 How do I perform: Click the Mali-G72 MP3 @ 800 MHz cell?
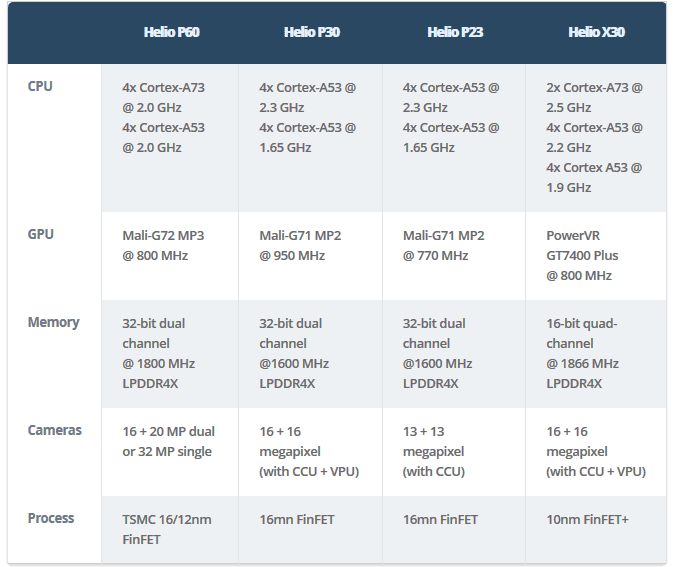point(170,256)
